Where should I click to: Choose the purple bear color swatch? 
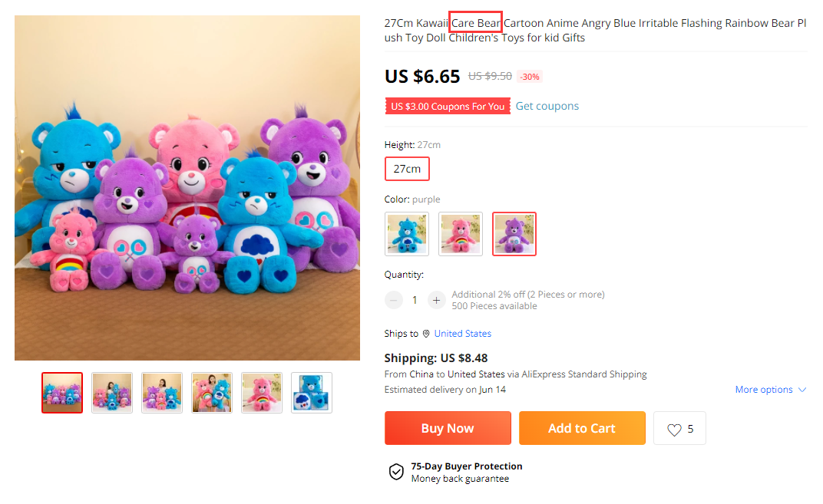point(514,234)
